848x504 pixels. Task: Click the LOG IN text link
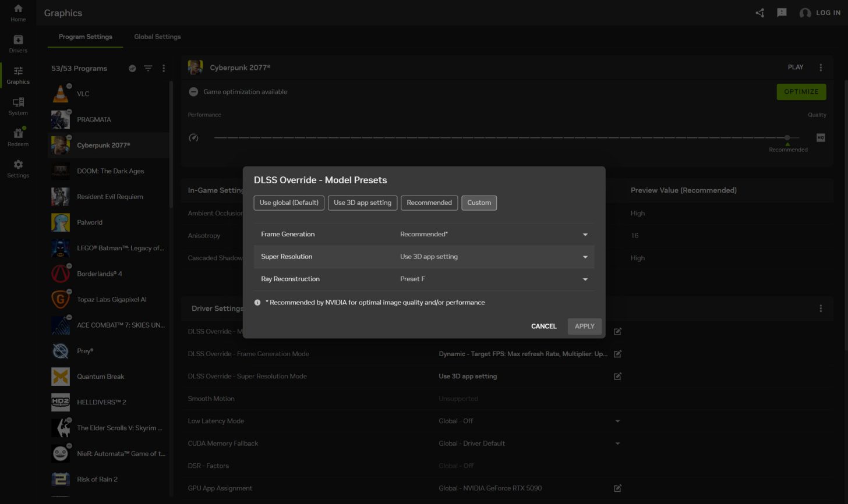[828, 13]
